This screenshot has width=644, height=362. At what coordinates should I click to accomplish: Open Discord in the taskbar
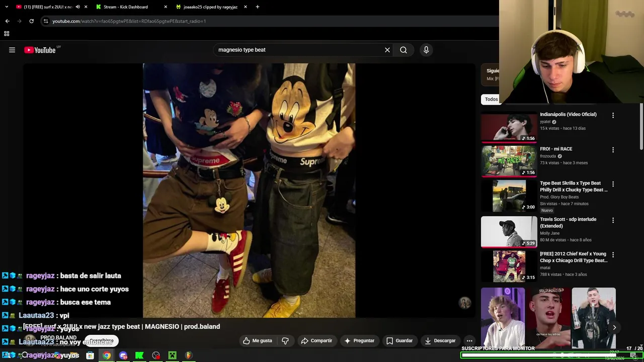coord(123,355)
